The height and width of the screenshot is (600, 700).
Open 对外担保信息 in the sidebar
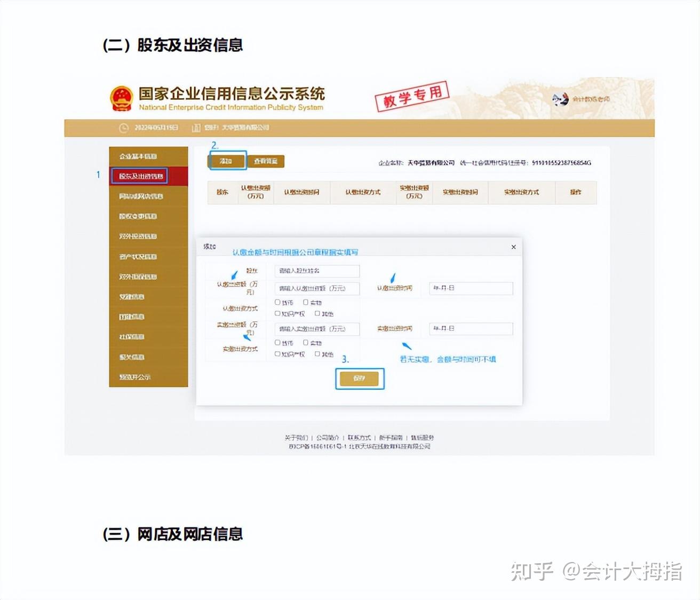pyautogui.click(x=148, y=277)
